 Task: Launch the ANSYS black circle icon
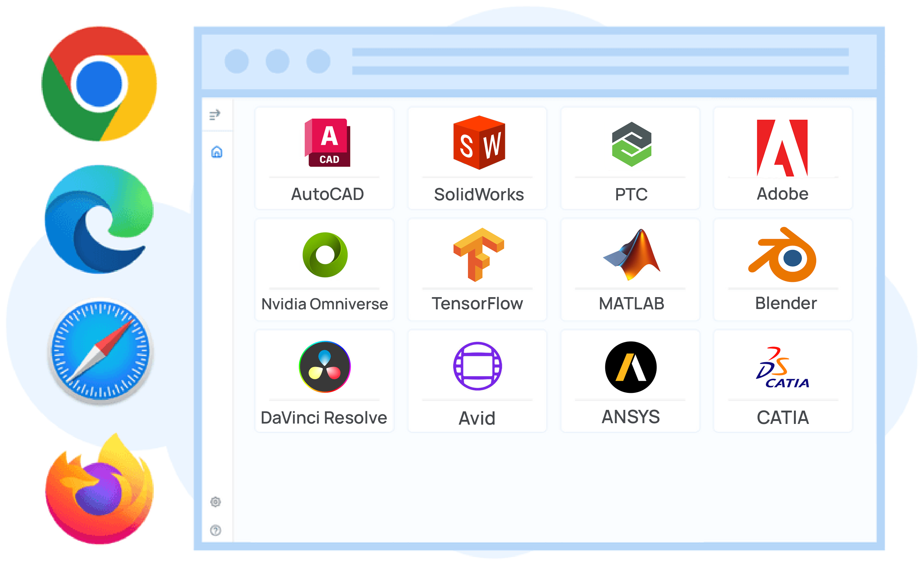click(631, 367)
